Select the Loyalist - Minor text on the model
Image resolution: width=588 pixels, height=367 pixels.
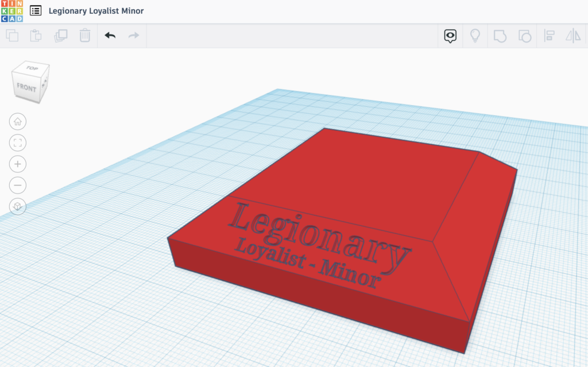(308, 262)
